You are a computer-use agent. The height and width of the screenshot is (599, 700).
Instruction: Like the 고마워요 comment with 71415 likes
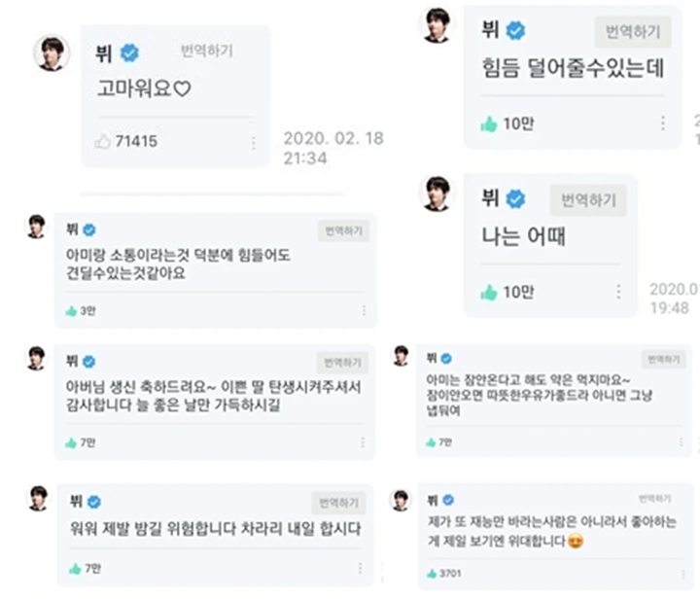coord(102,142)
